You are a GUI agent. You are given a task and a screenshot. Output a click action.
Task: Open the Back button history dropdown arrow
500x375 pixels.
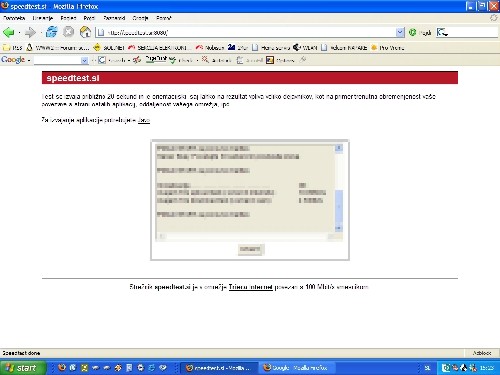pyautogui.click(x=19, y=33)
